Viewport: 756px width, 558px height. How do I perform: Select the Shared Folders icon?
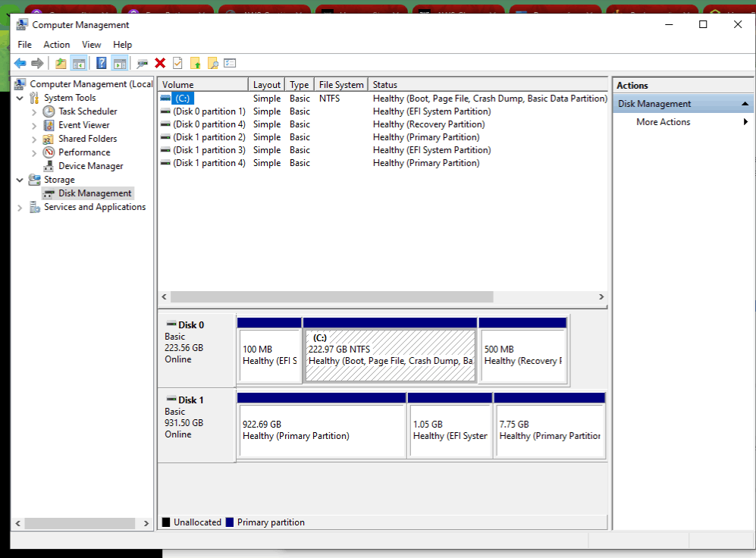pos(49,139)
